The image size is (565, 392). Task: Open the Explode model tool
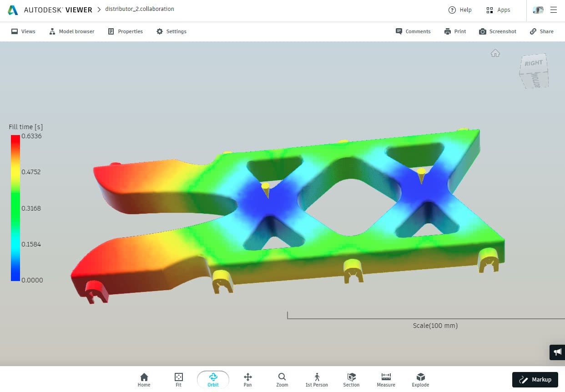[420, 379]
